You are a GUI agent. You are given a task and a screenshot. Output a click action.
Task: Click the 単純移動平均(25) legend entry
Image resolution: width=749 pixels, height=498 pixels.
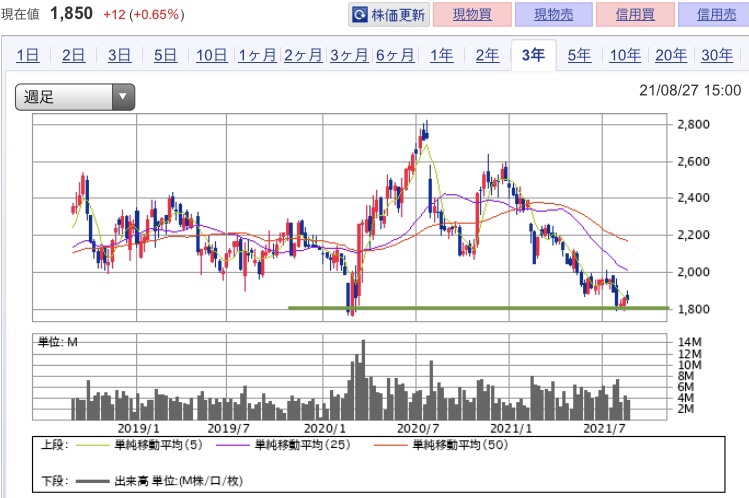click(x=283, y=445)
